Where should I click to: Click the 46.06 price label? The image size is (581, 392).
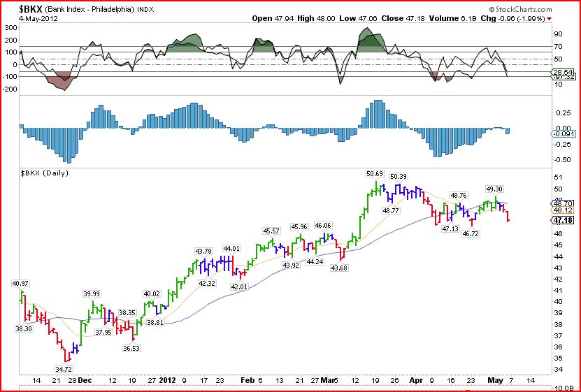point(323,226)
